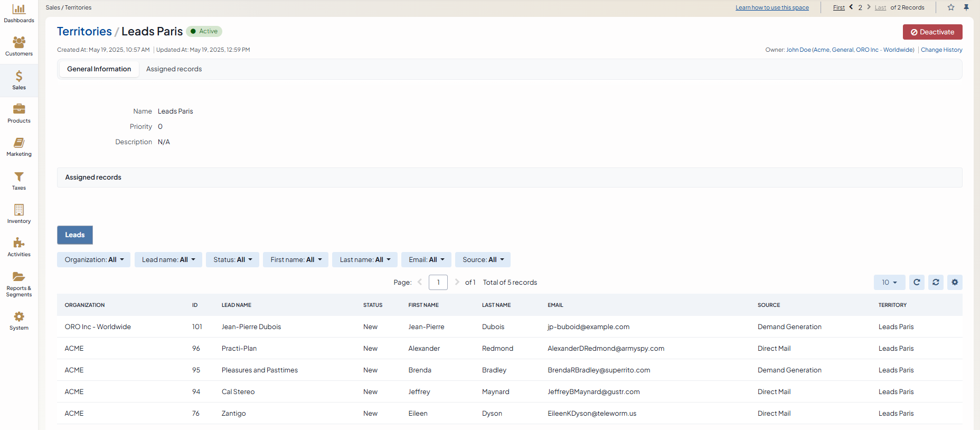Open the page size dropdown
Image resolution: width=980 pixels, height=430 pixels.
click(x=889, y=283)
